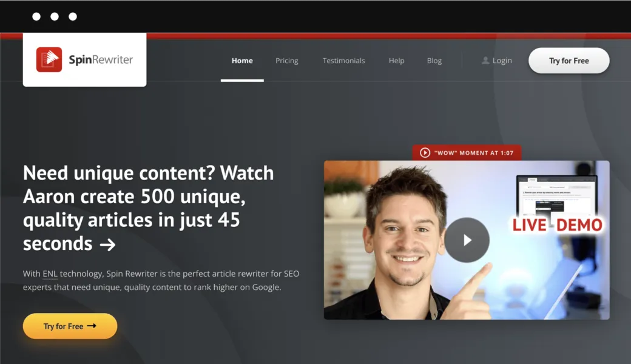Click the white Try for Free button
Image resolution: width=631 pixels, height=364 pixels.
tap(569, 61)
